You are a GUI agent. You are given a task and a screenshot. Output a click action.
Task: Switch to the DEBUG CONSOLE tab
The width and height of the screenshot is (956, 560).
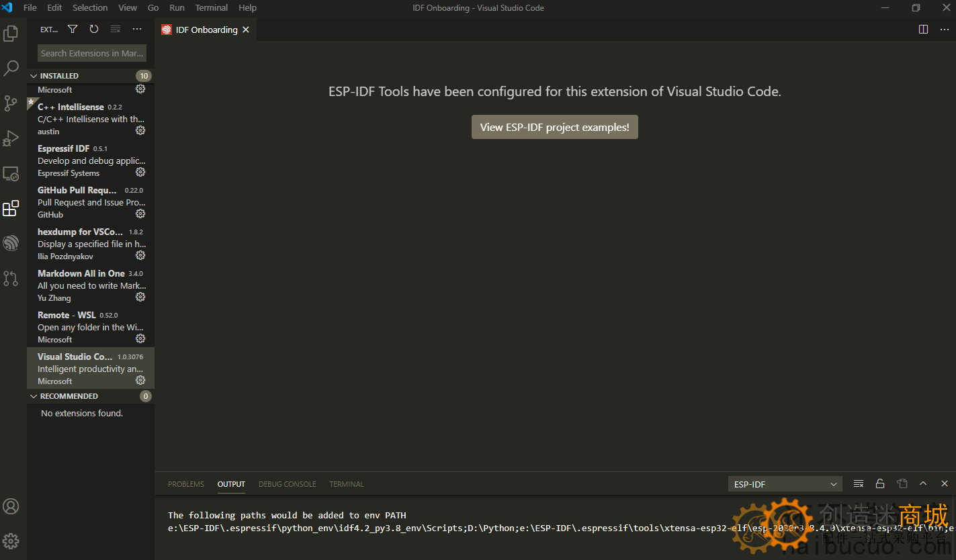[x=287, y=484]
